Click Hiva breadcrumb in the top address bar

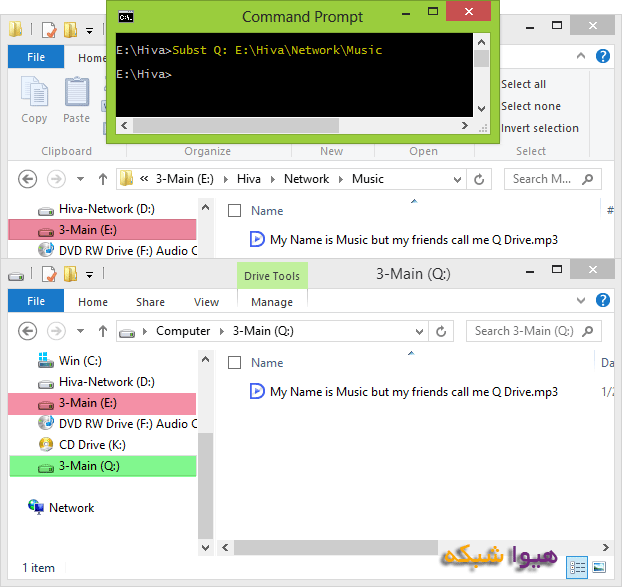point(249,179)
